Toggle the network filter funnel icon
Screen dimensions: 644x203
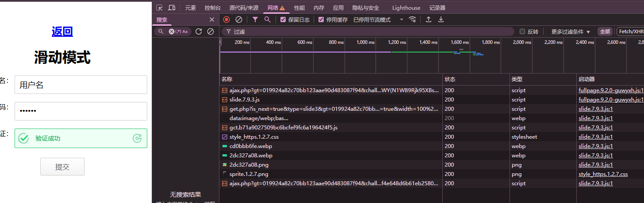(255, 20)
